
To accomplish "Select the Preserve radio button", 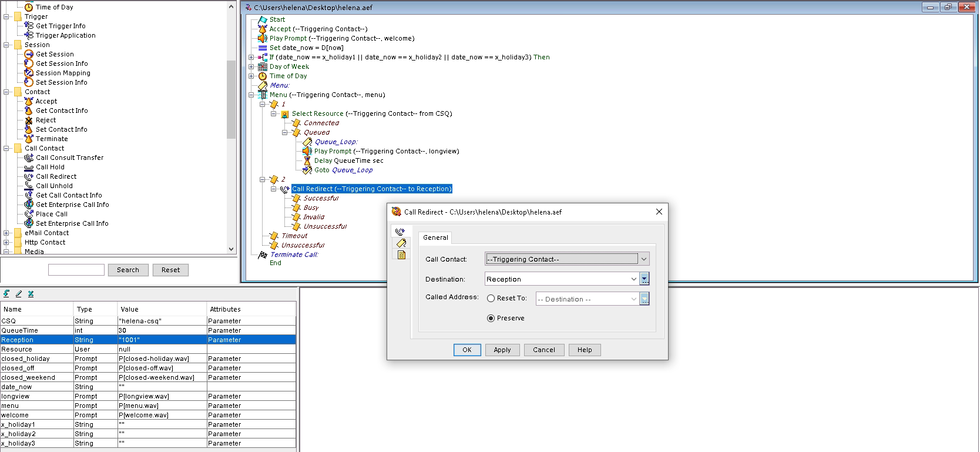I will pos(491,319).
